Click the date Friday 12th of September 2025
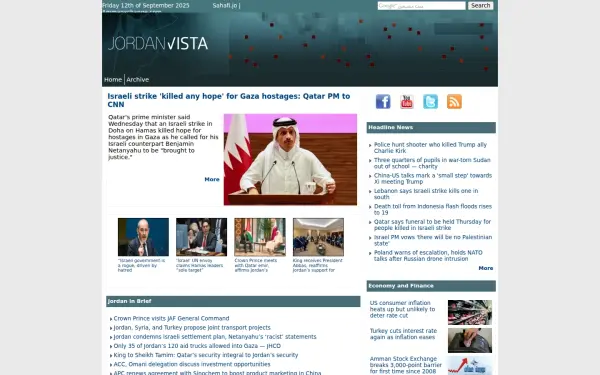The height and width of the screenshot is (375, 600). click(x=146, y=5)
